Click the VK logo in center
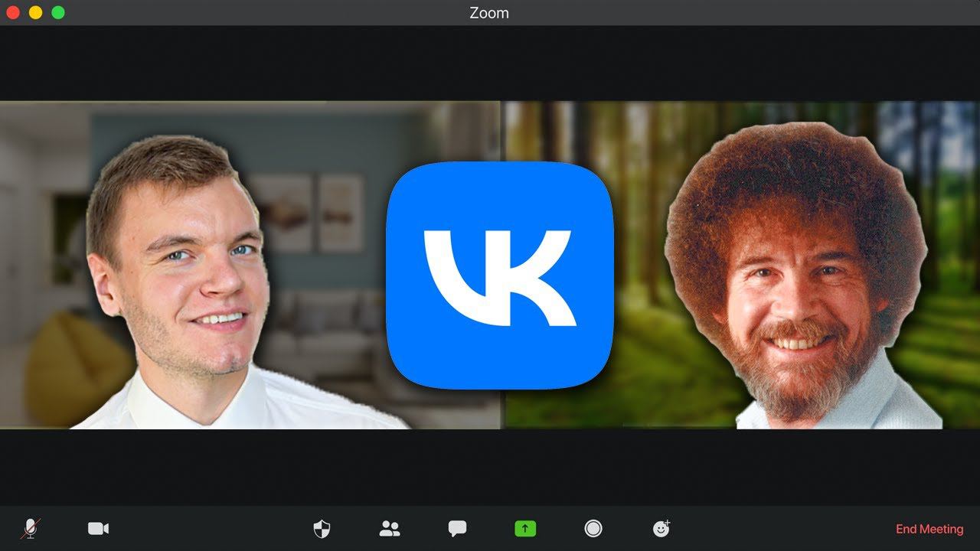This screenshot has width=980, height=551. click(499, 275)
